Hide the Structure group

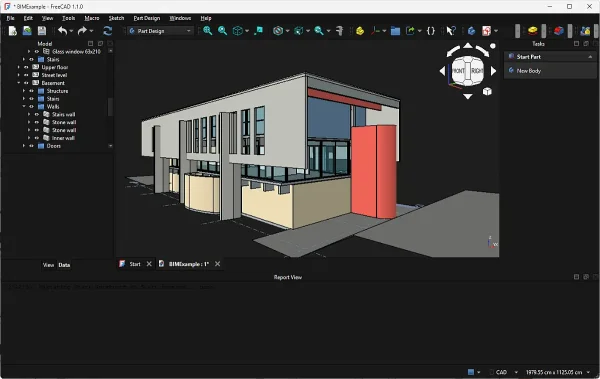[x=32, y=91]
